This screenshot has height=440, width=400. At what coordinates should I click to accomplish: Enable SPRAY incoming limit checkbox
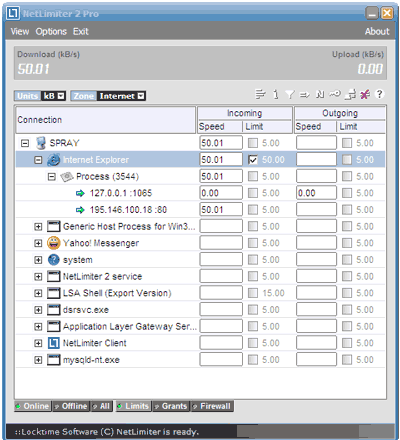[253, 143]
